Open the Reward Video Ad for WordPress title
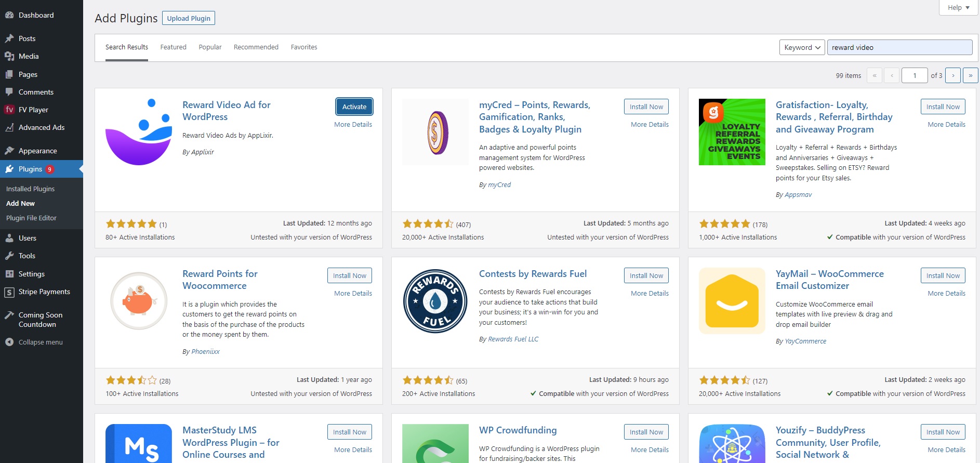The image size is (980, 463). click(227, 111)
